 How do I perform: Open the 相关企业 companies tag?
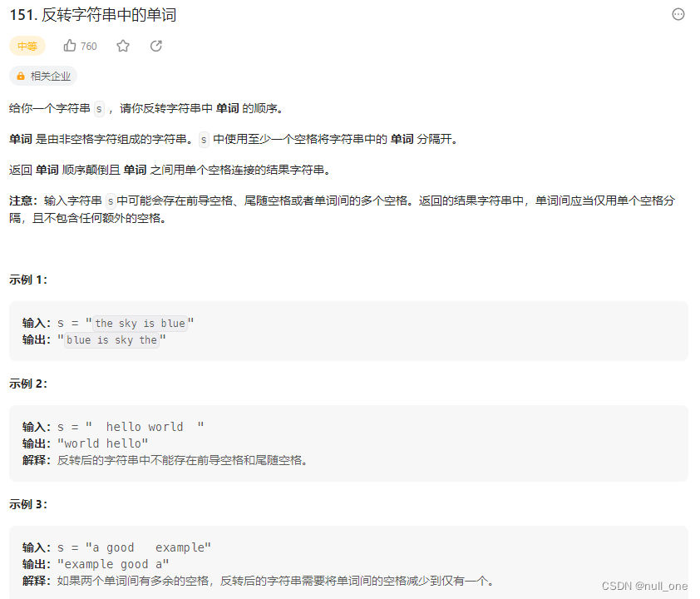[43, 77]
